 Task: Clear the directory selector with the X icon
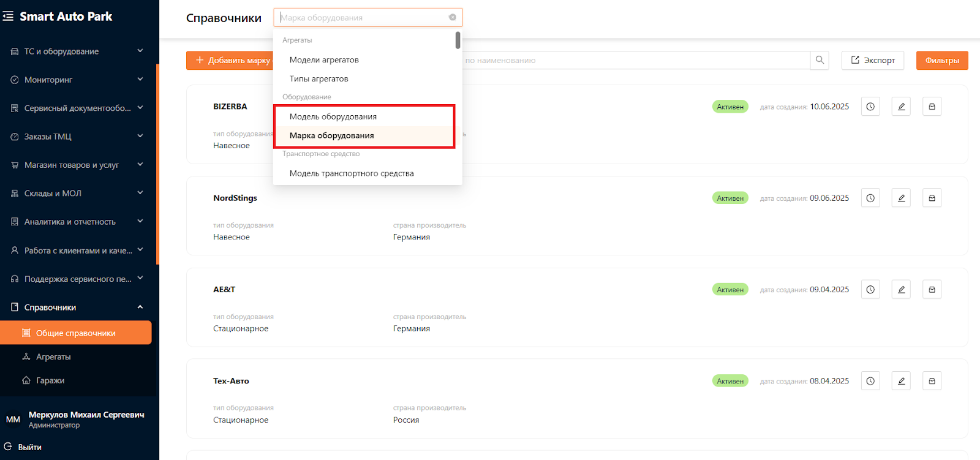pyautogui.click(x=453, y=17)
